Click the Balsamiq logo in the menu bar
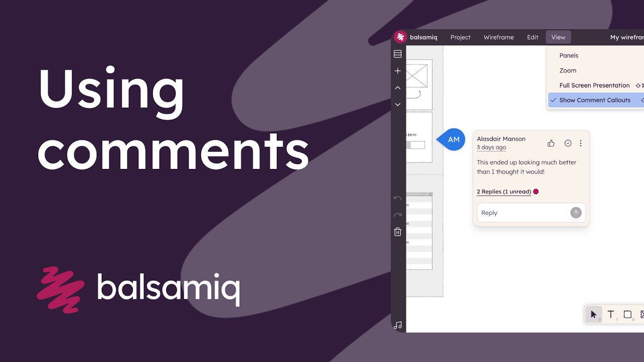The image size is (644, 362). pos(400,37)
